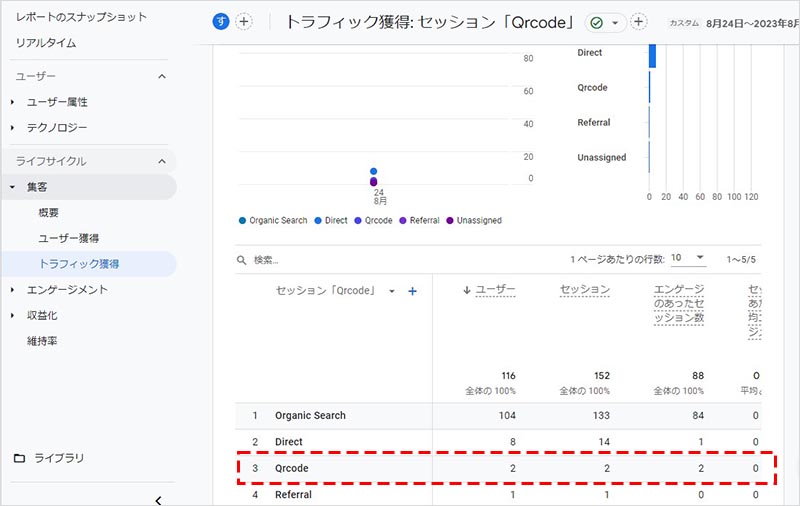The width and height of the screenshot is (800, 506).
Task: Open the リアルタイム report
Action: [x=46, y=43]
